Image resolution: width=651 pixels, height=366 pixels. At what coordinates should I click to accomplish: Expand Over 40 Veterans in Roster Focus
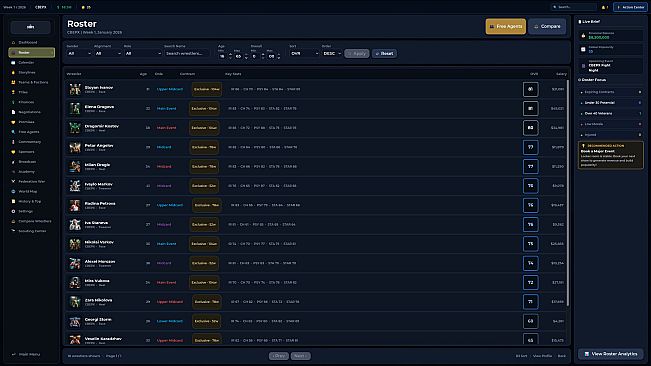tap(611, 113)
